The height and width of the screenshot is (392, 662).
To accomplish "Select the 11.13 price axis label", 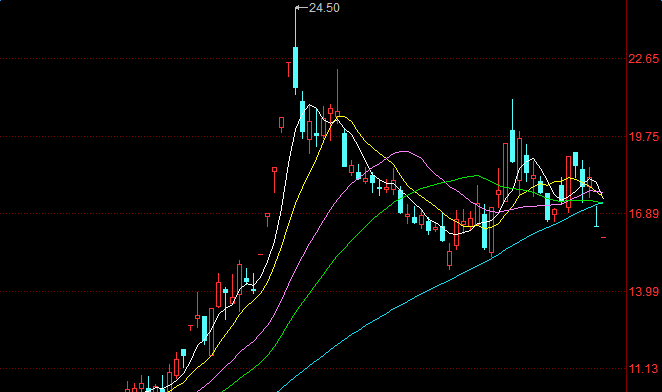I will [643, 369].
